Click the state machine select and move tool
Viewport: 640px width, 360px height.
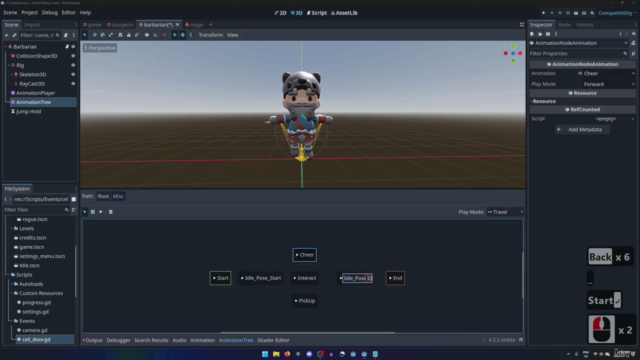click(85, 212)
